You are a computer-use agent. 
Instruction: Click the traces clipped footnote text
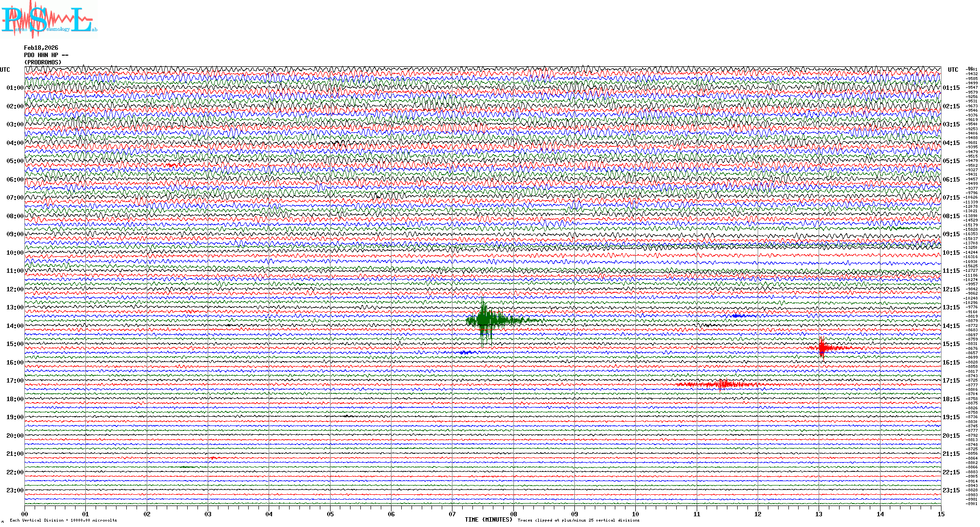578,520
